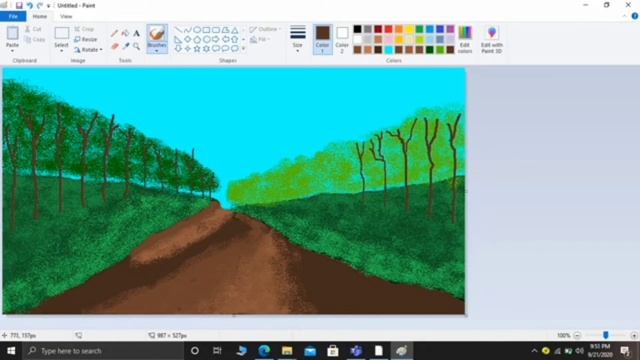The width and height of the screenshot is (640, 360).
Task: Open the shape Outline dropdown
Action: pos(265,29)
